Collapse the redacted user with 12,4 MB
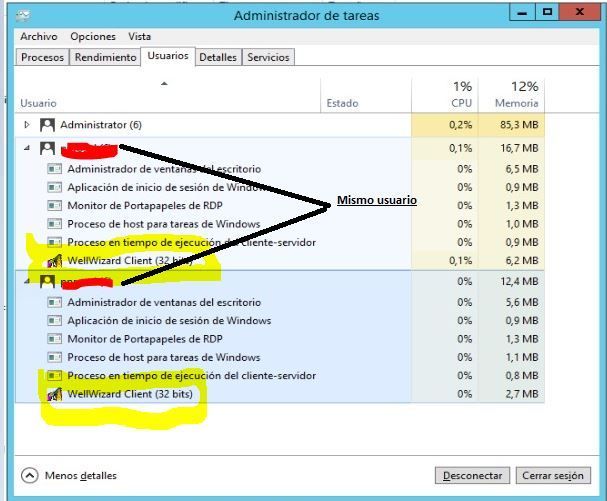607x501 pixels. [27, 281]
